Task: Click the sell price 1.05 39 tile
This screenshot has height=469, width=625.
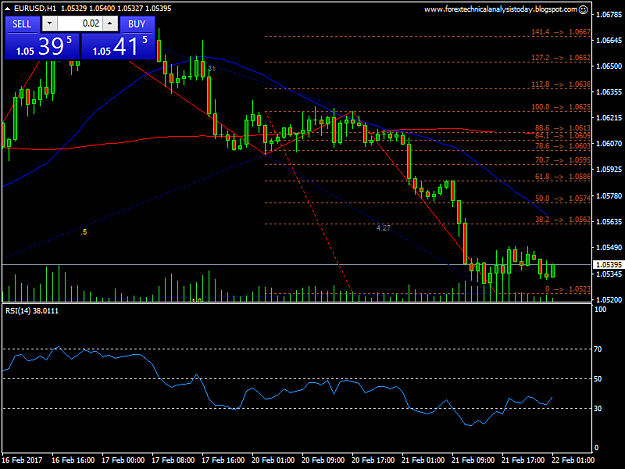Action: [42, 46]
